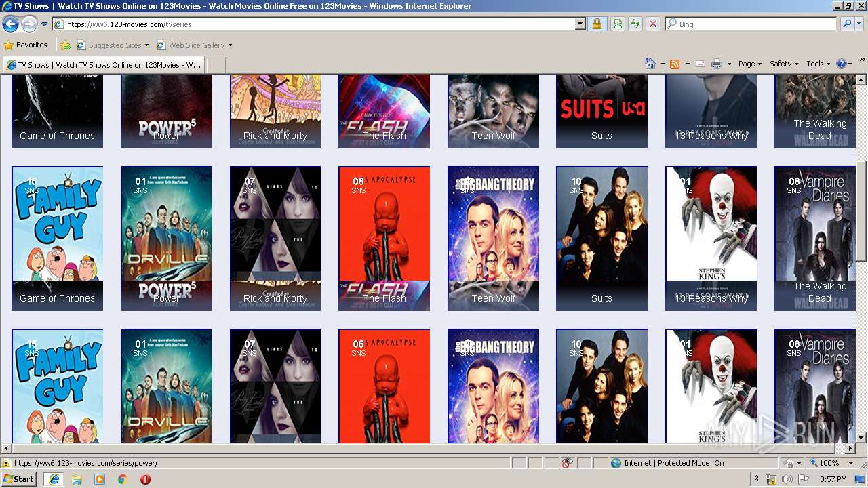Click the Action Center flag tray icon
This screenshot has height=488, width=868.
pyautogui.click(x=802, y=479)
